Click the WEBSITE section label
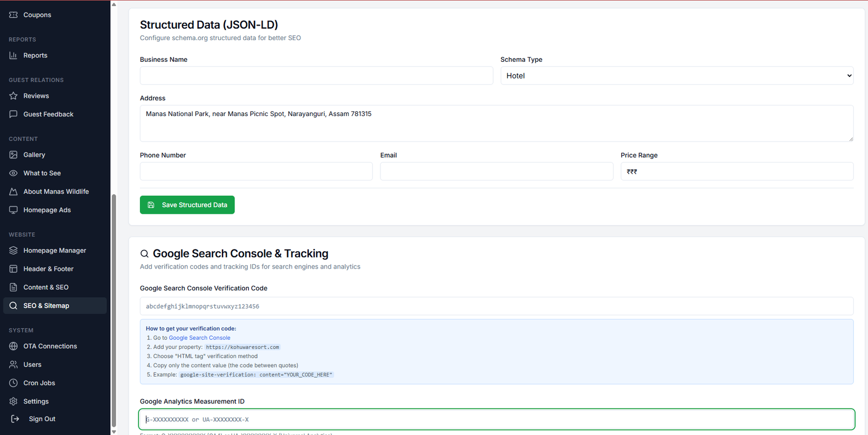Screen dimensions: 868x435 point(22,235)
